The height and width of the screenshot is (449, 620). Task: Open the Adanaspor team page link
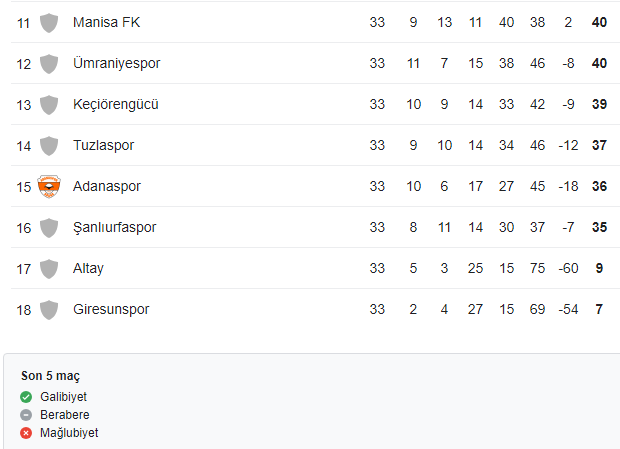click(x=107, y=186)
